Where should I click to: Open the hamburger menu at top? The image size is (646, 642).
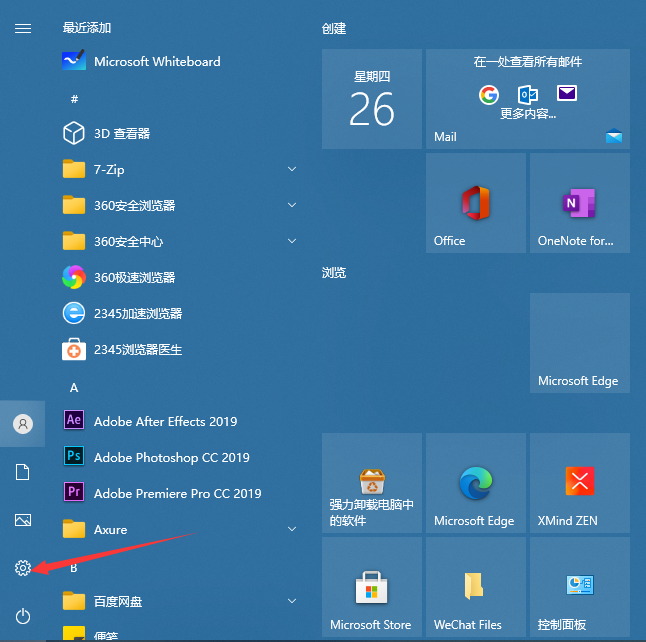22,28
